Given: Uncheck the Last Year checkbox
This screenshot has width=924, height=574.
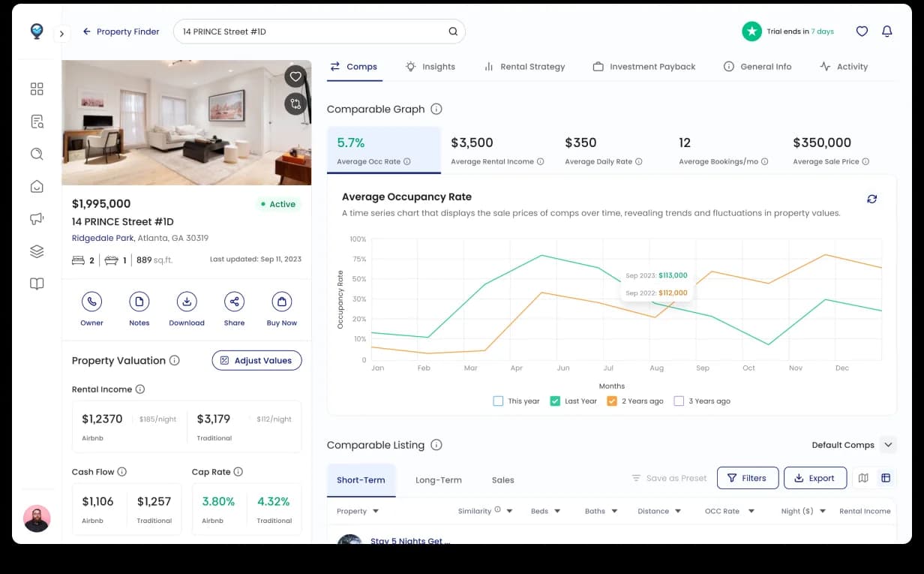Looking at the screenshot, I should [x=555, y=401].
